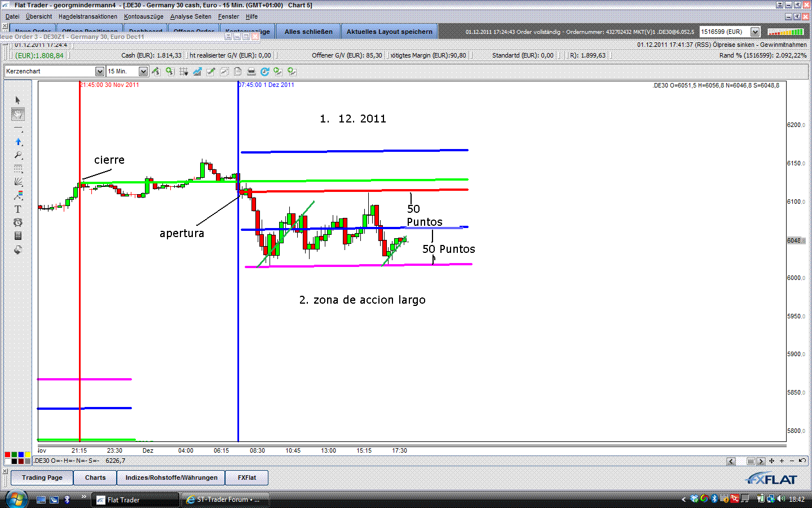This screenshot has width=812, height=508.
Task: Pick the green color swatch
Action: click(x=14, y=454)
